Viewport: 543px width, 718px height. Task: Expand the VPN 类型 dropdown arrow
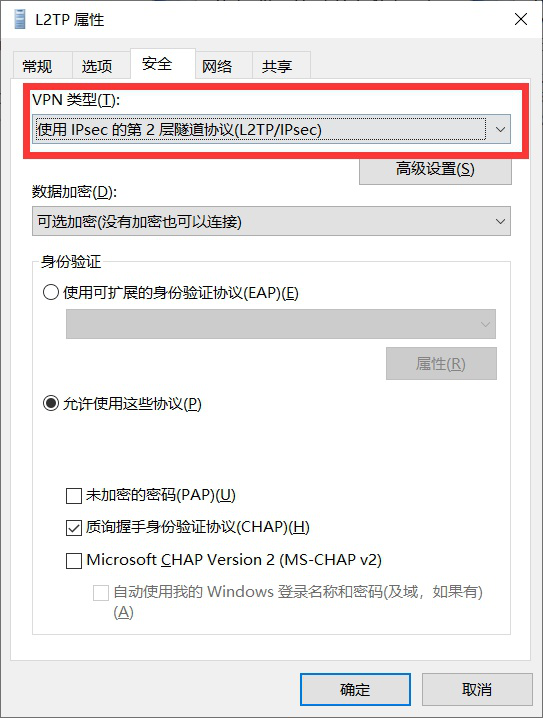tap(500, 130)
